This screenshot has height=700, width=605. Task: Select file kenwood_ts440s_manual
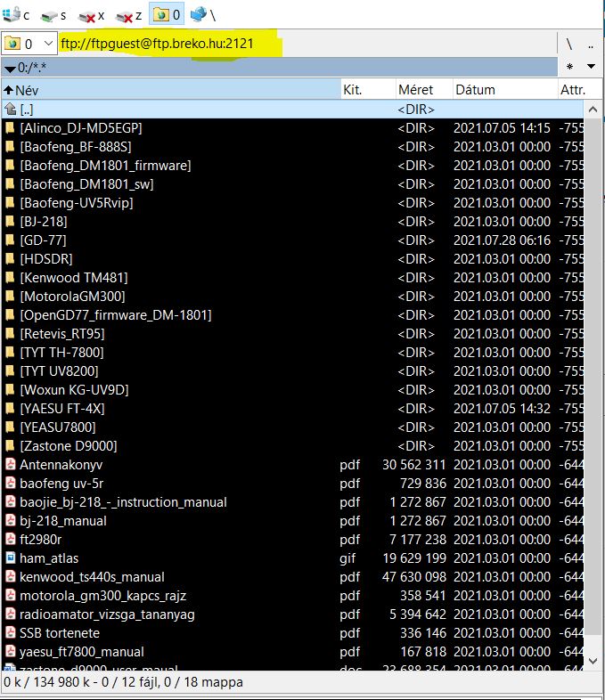pyautogui.click(x=292, y=577)
